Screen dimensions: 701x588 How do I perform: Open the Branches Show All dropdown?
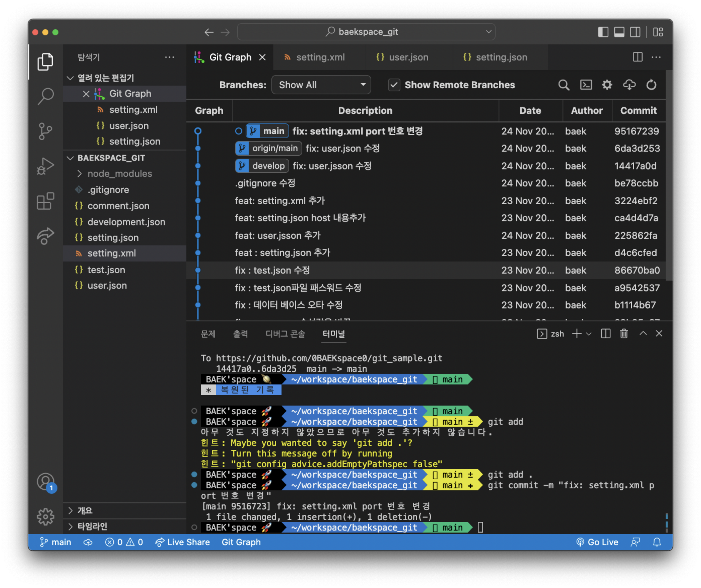coord(321,85)
